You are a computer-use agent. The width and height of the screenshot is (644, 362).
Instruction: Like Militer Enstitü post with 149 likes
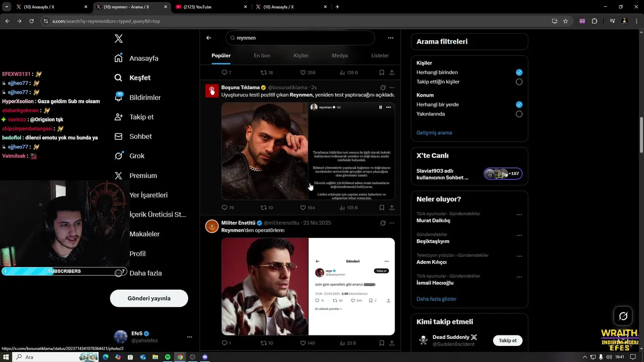pos(307,343)
